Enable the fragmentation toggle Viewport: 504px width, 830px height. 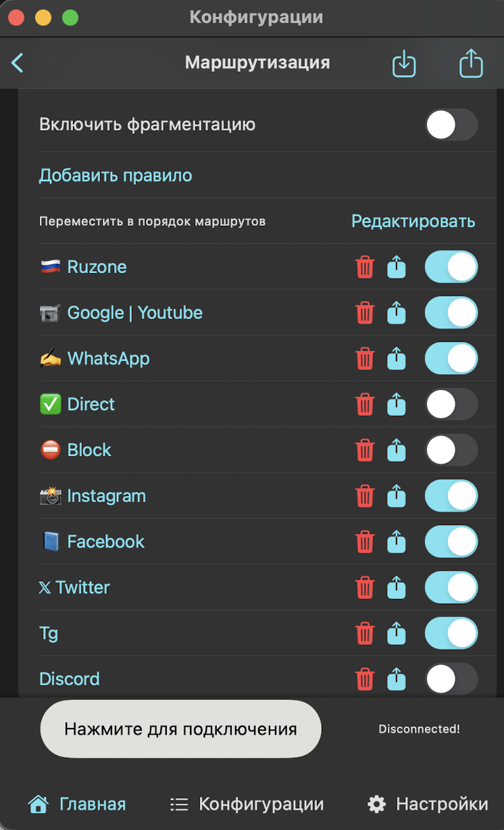[x=451, y=125]
